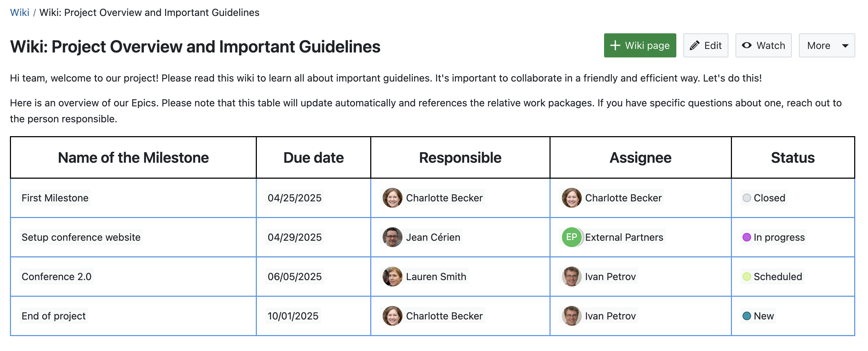Toggle the Watch eye icon

746,45
